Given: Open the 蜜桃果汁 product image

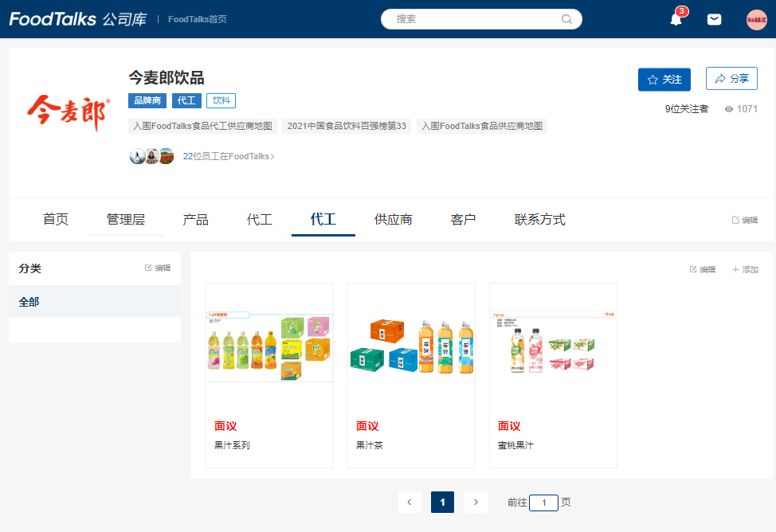Looking at the screenshot, I should coord(553,347).
